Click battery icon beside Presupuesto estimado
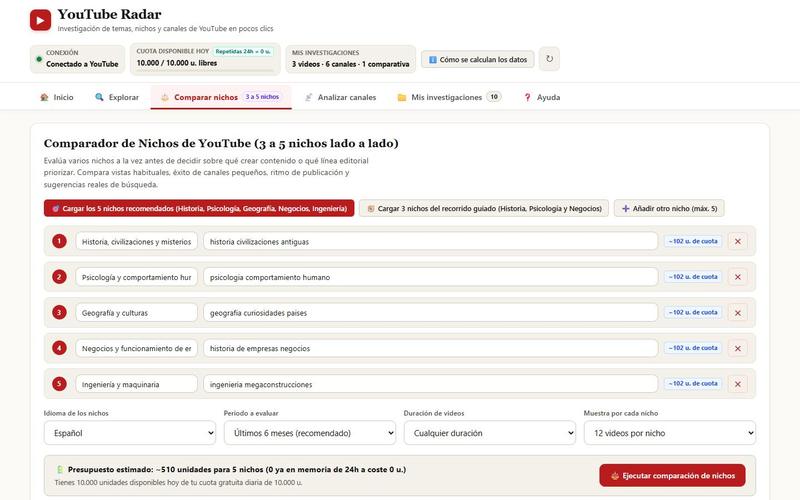 60,469
